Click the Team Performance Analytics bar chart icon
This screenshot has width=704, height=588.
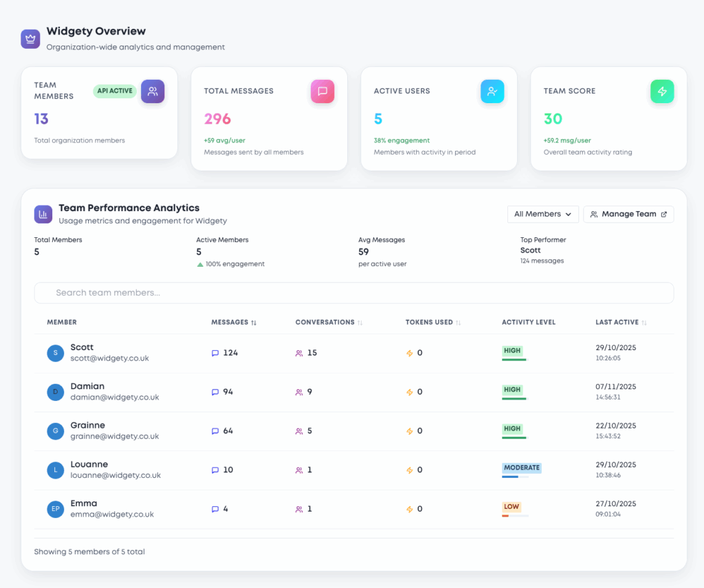(43, 214)
